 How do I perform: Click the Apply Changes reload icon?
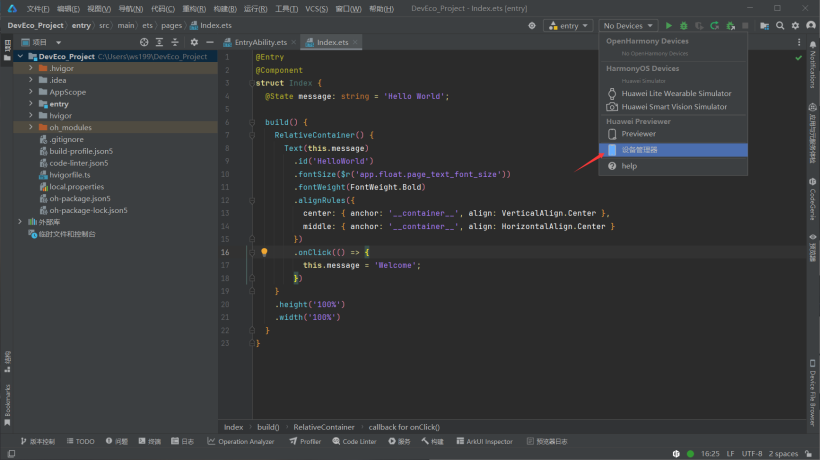click(x=714, y=26)
